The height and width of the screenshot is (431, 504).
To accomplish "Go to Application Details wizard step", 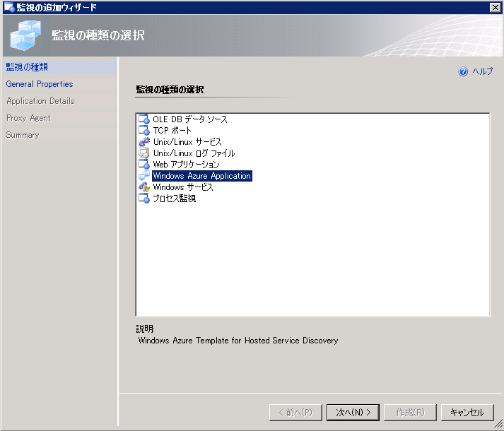I will pyautogui.click(x=60, y=101).
